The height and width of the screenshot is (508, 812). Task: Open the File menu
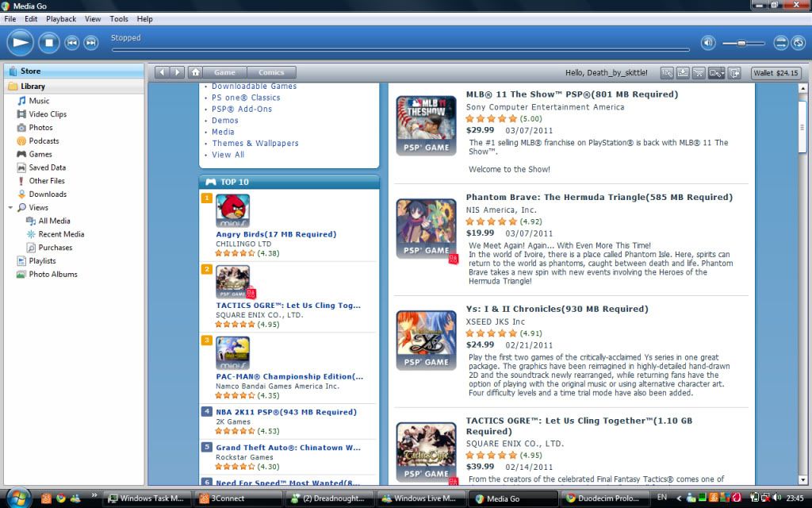[10, 19]
